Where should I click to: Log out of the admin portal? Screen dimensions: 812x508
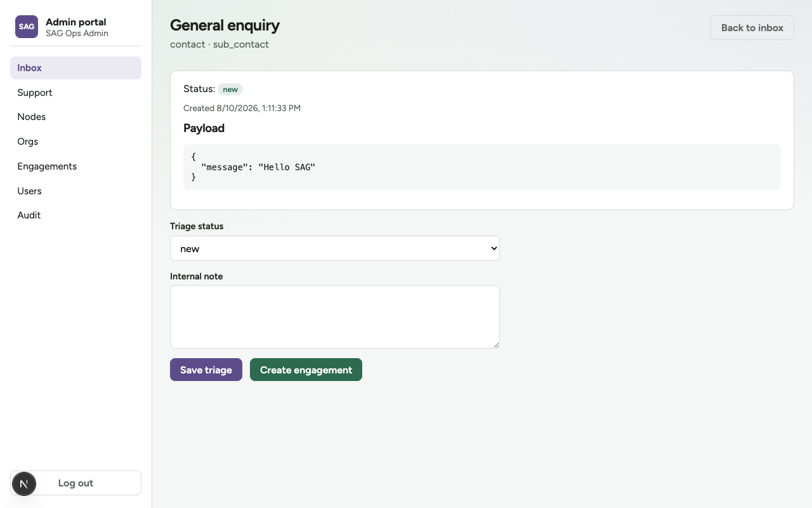(75, 483)
